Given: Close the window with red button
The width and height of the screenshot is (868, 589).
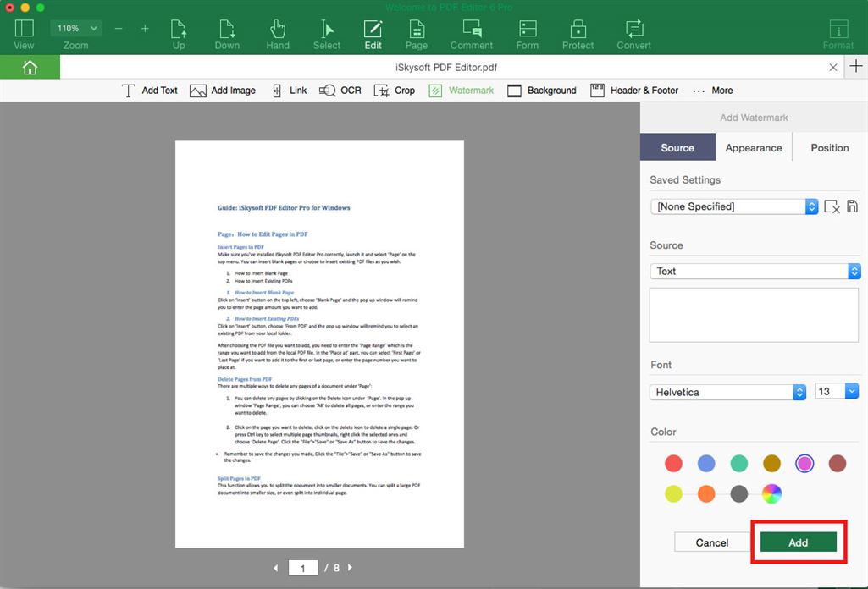Looking at the screenshot, I should pyautogui.click(x=9, y=7).
